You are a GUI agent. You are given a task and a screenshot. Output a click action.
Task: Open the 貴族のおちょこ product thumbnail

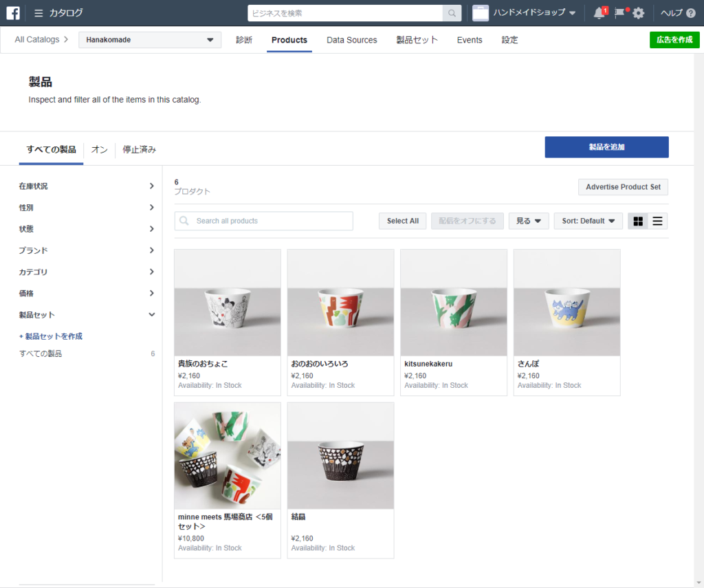[228, 303]
